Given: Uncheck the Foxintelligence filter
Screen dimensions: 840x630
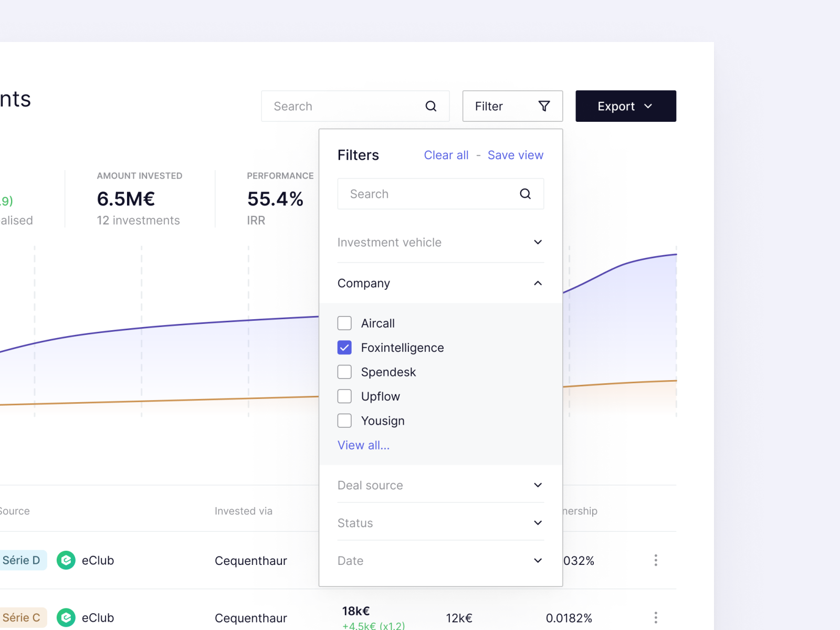Looking at the screenshot, I should (x=344, y=348).
